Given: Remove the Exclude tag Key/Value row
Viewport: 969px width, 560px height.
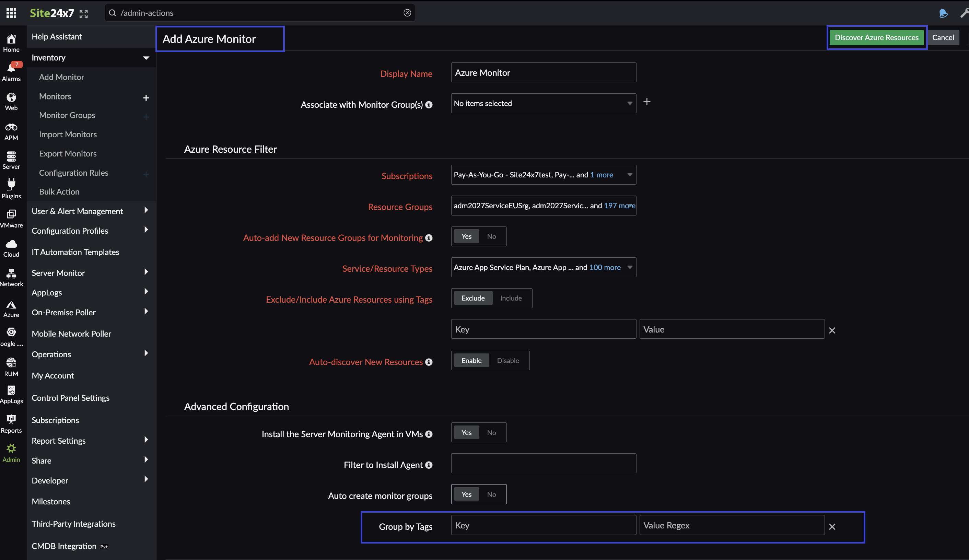Looking at the screenshot, I should (832, 330).
